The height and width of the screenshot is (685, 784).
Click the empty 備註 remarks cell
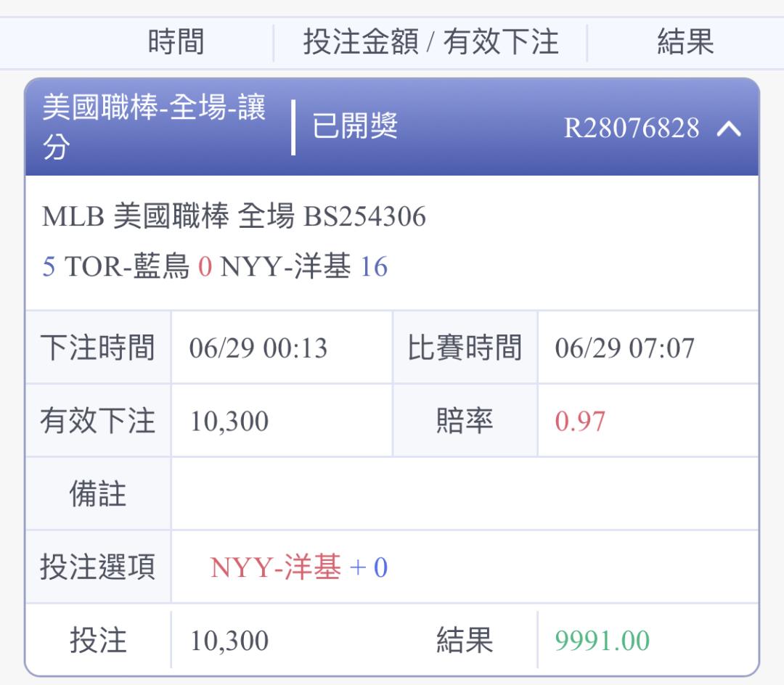click(465, 493)
